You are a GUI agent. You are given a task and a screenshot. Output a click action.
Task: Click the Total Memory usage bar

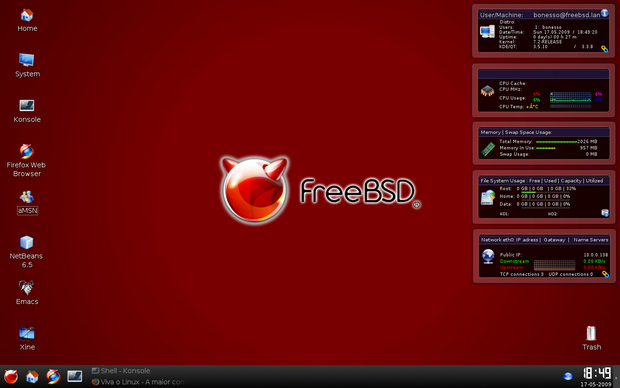coord(556,142)
